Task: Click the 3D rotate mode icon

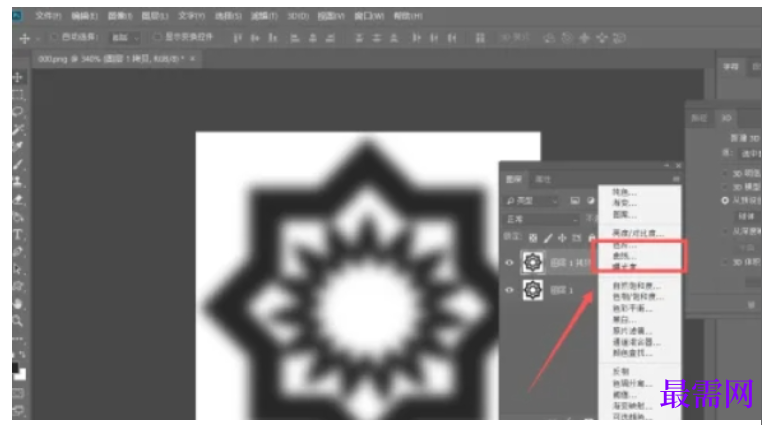Action: pyautogui.click(x=549, y=38)
